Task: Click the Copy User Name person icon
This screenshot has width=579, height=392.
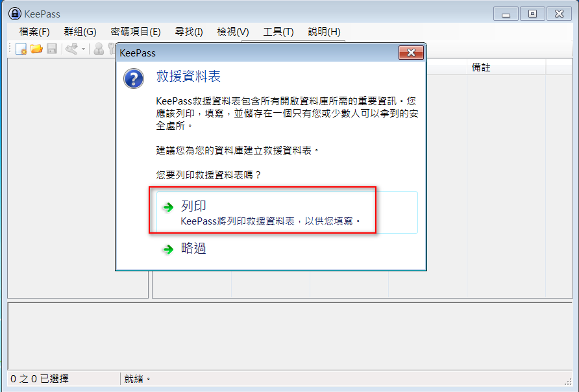Action: [x=99, y=49]
